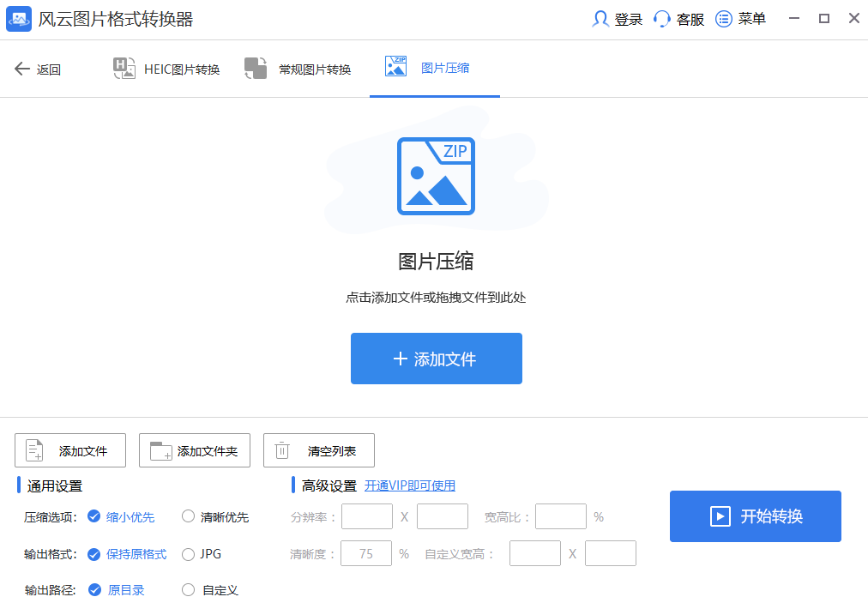The width and height of the screenshot is (868, 609).
Task: Open customer service (客服) headset icon
Action: pos(662,19)
